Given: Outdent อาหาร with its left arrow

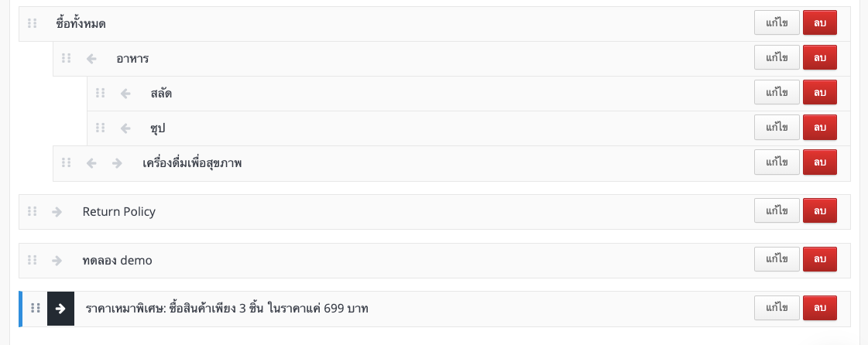Looking at the screenshot, I should tap(92, 59).
